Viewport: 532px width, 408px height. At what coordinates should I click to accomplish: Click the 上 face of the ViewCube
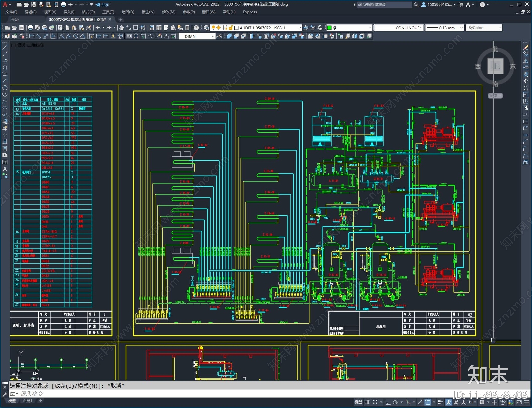coord(495,66)
